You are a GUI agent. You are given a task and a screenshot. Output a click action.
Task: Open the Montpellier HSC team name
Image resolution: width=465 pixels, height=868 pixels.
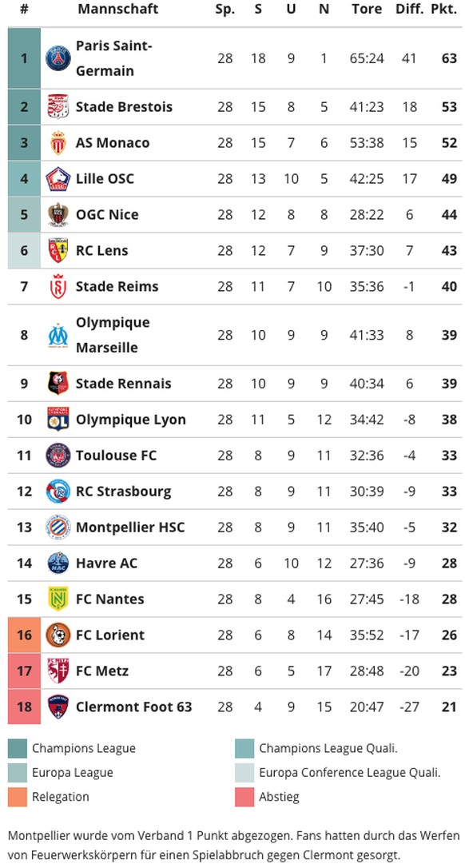130,527
